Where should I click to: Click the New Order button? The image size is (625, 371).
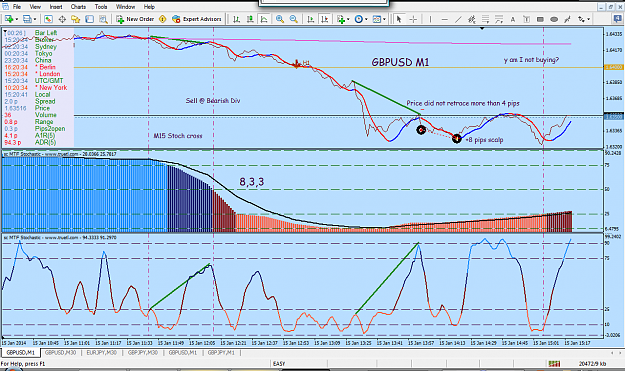(135, 19)
